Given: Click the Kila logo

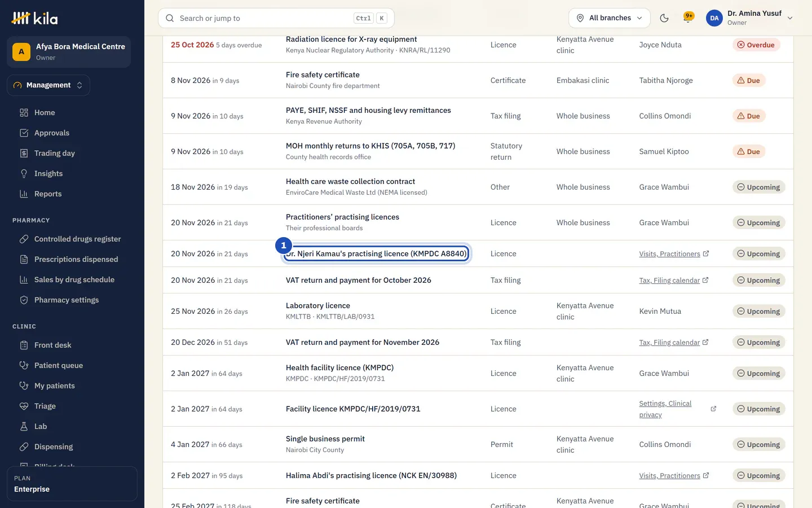Looking at the screenshot, I should (34, 18).
